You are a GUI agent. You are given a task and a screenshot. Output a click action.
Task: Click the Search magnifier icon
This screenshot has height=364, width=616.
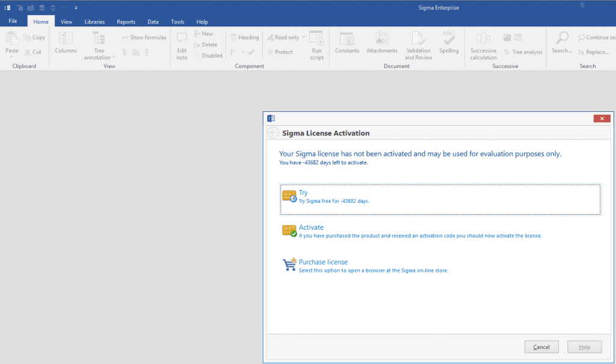pyautogui.click(x=562, y=39)
